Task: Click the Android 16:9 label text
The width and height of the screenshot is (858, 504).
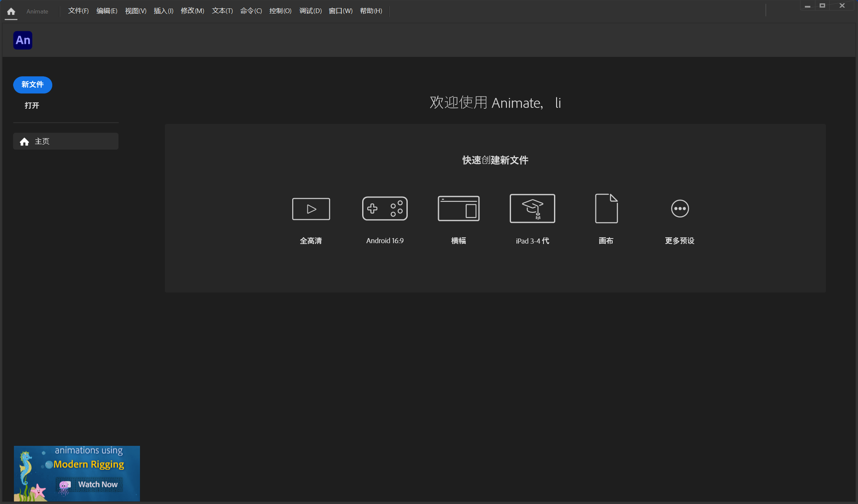Action: tap(385, 241)
